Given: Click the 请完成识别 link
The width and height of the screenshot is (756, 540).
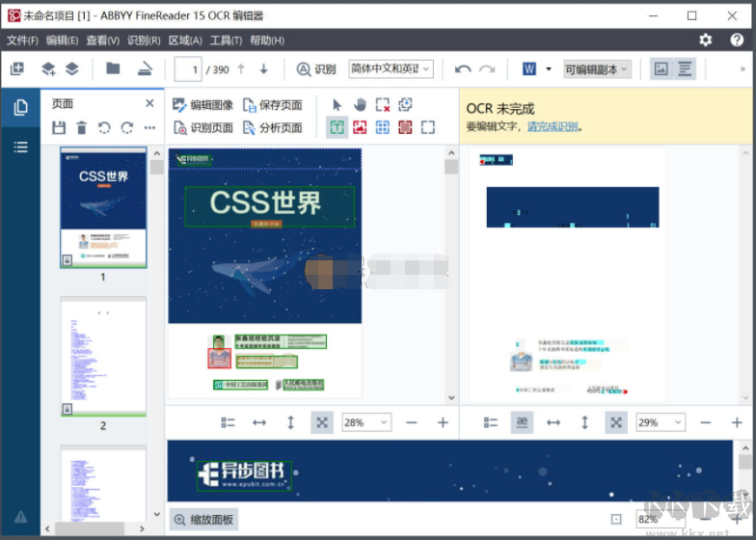Looking at the screenshot, I should point(553,126).
